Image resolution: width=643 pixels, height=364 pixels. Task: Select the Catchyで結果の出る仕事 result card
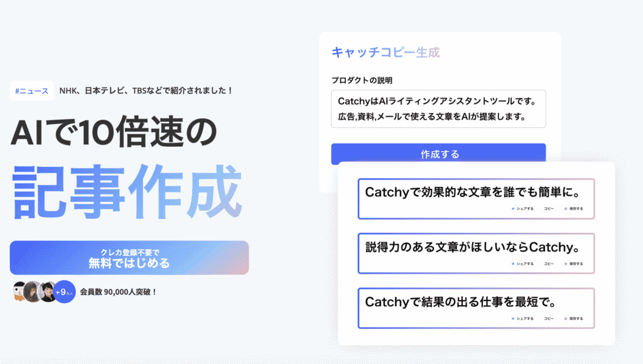click(476, 308)
